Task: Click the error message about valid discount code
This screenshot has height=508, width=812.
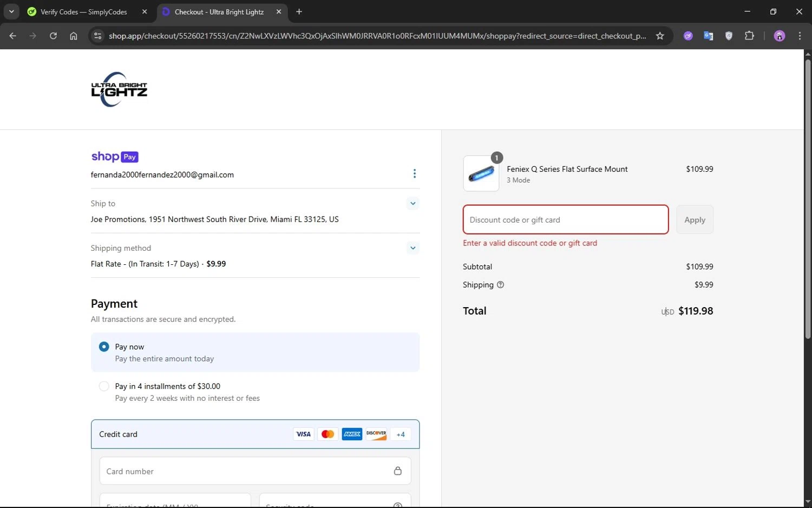Action: click(530, 243)
